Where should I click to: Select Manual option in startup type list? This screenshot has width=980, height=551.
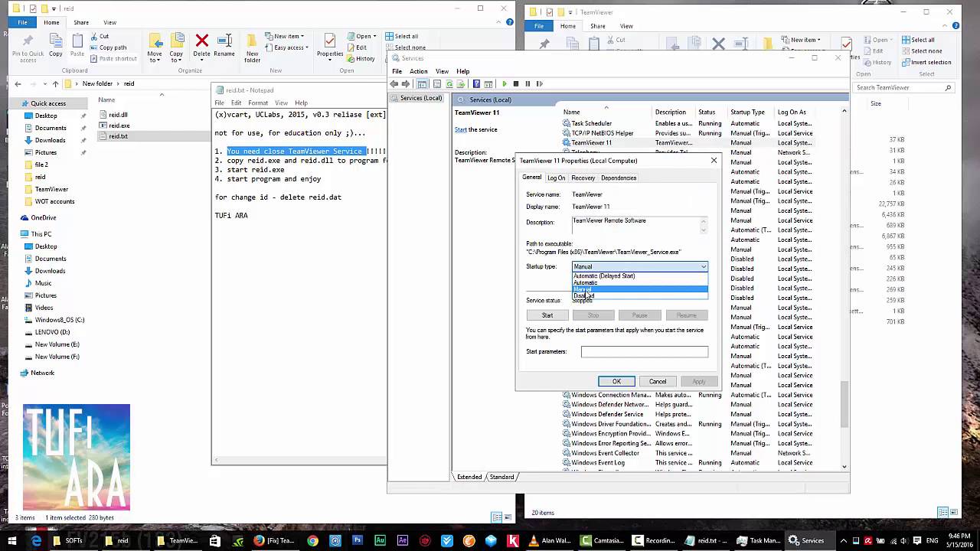pos(640,289)
